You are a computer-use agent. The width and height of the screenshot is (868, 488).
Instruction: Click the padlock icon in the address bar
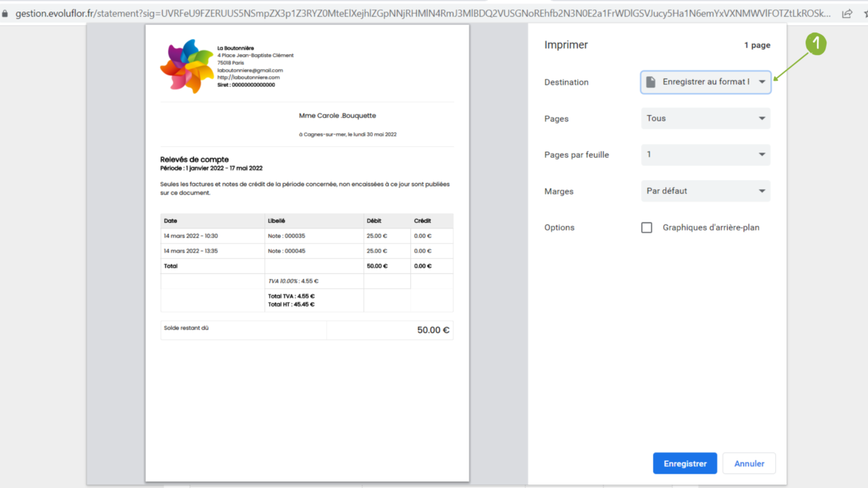pos(5,12)
